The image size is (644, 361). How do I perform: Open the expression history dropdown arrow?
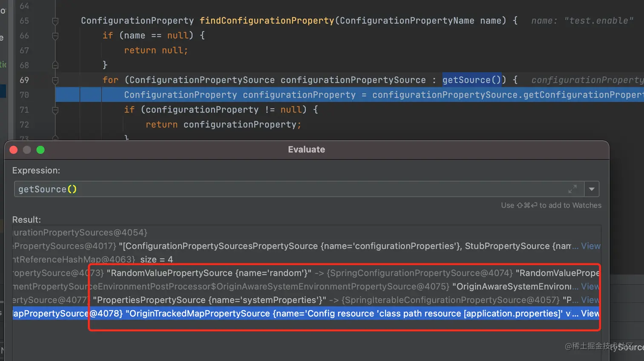click(x=592, y=189)
